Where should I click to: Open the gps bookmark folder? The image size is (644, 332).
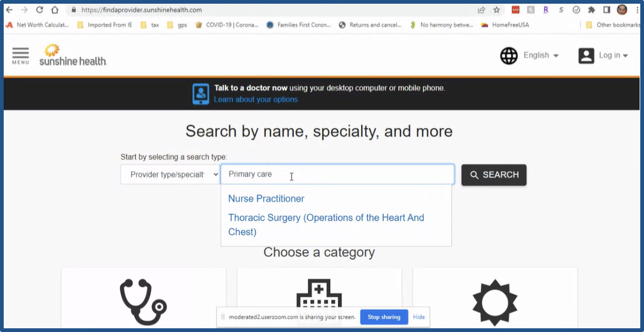[177, 25]
